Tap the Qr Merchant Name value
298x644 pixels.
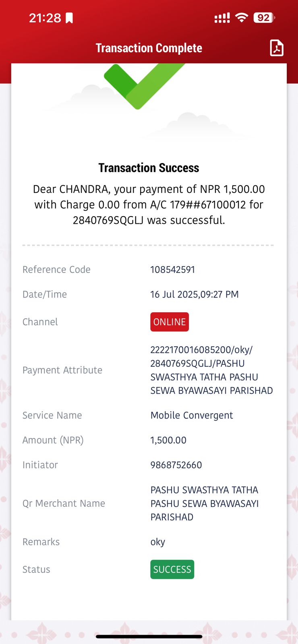[205, 504]
